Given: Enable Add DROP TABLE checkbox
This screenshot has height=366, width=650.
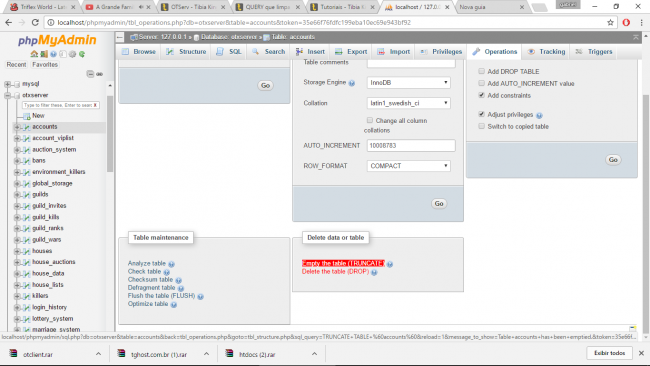Looking at the screenshot, I should tap(481, 71).
